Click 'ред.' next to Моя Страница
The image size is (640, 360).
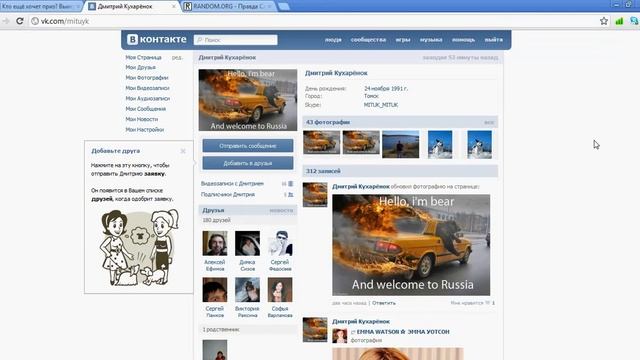coord(177,58)
